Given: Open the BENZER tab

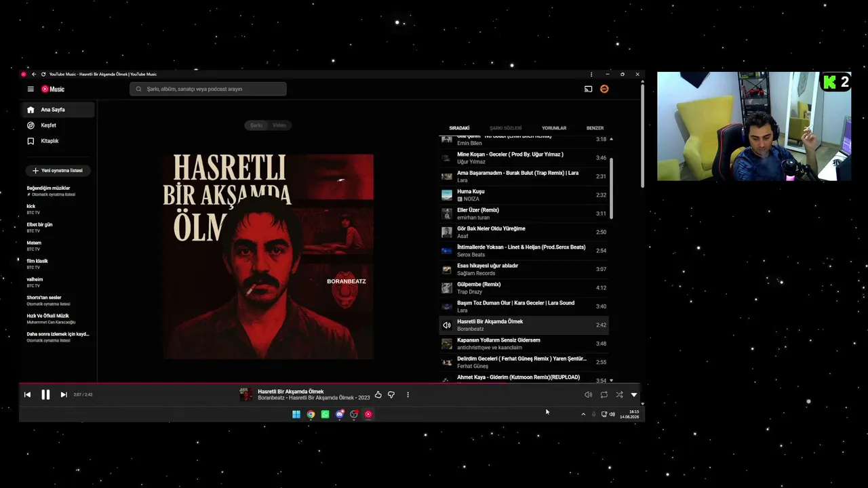Looking at the screenshot, I should point(595,128).
